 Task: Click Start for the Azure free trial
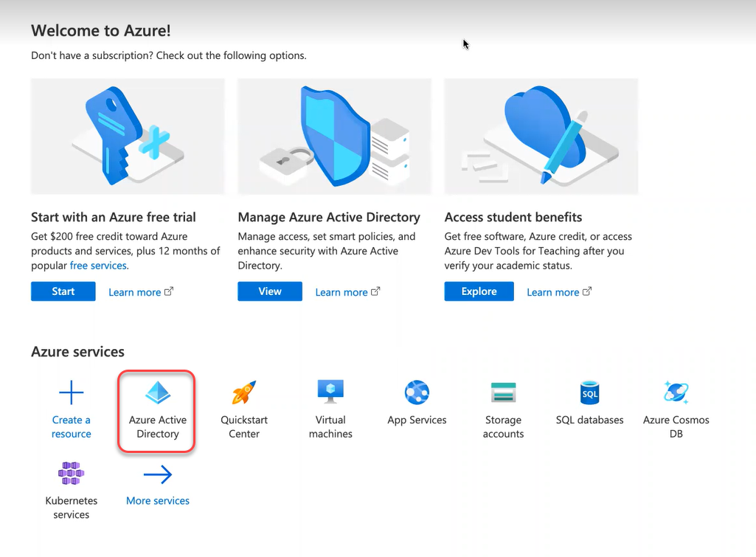[63, 291]
